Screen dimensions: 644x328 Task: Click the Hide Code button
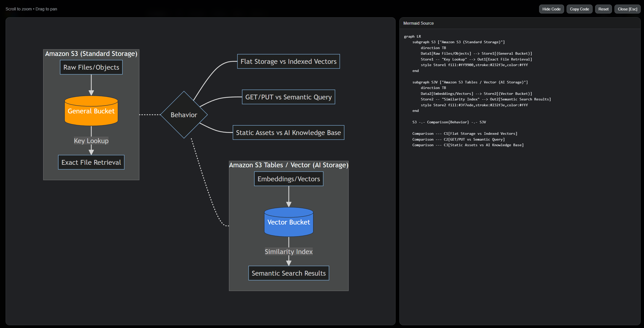coord(551,9)
